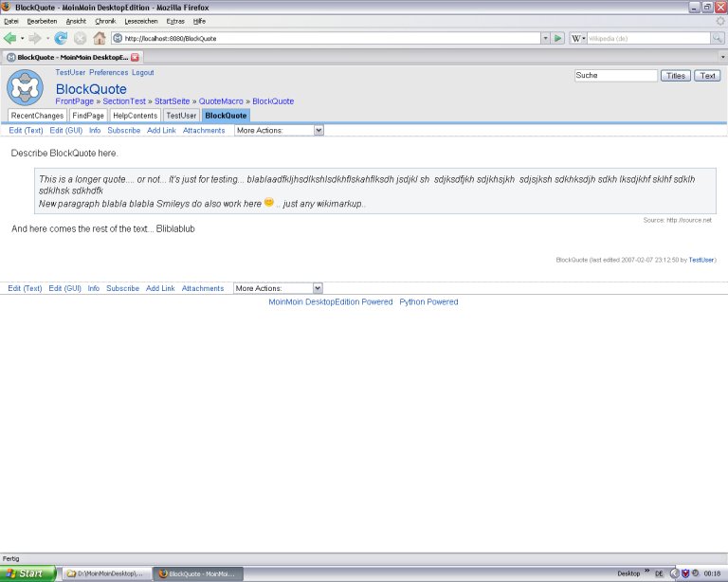Open the address bar history dropdown arrow
The width and height of the screenshot is (728, 582).
(544, 38)
